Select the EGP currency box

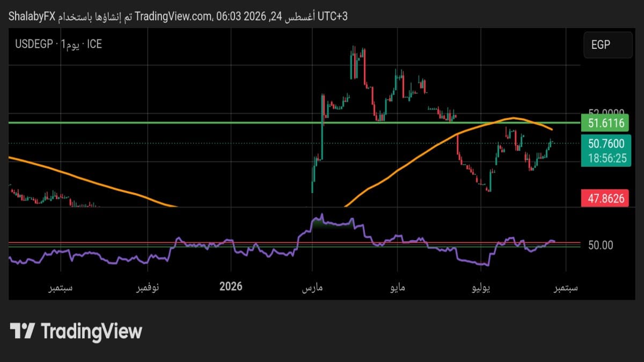tap(608, 45)
